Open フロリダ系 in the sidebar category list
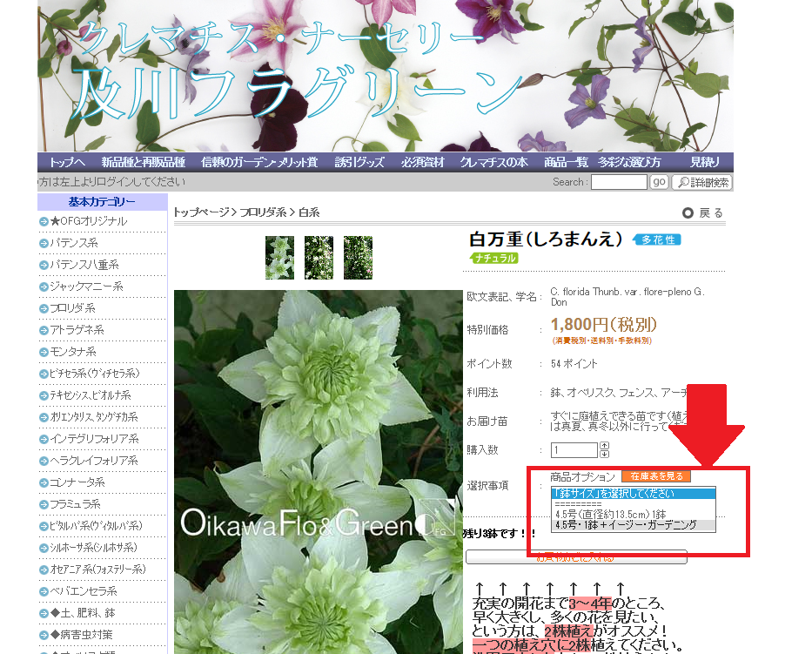 pos(72,308)
